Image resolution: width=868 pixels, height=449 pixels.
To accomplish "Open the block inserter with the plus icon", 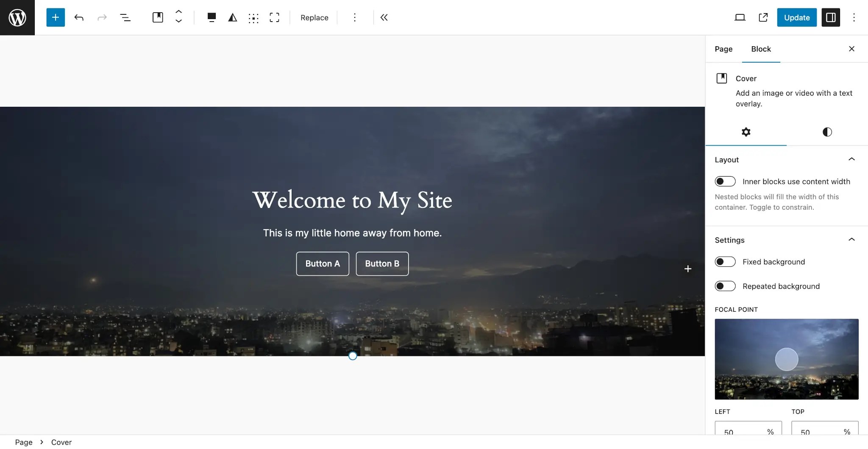I will coord(55,17).
